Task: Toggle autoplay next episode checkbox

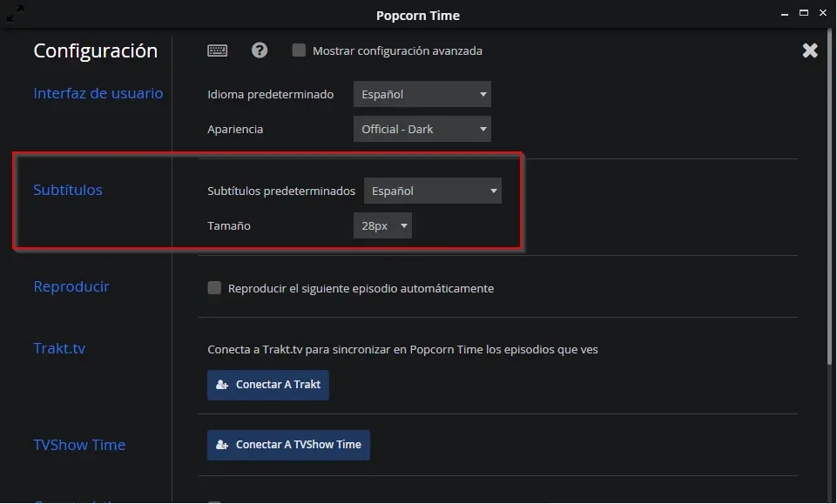Action: point(214,288)
